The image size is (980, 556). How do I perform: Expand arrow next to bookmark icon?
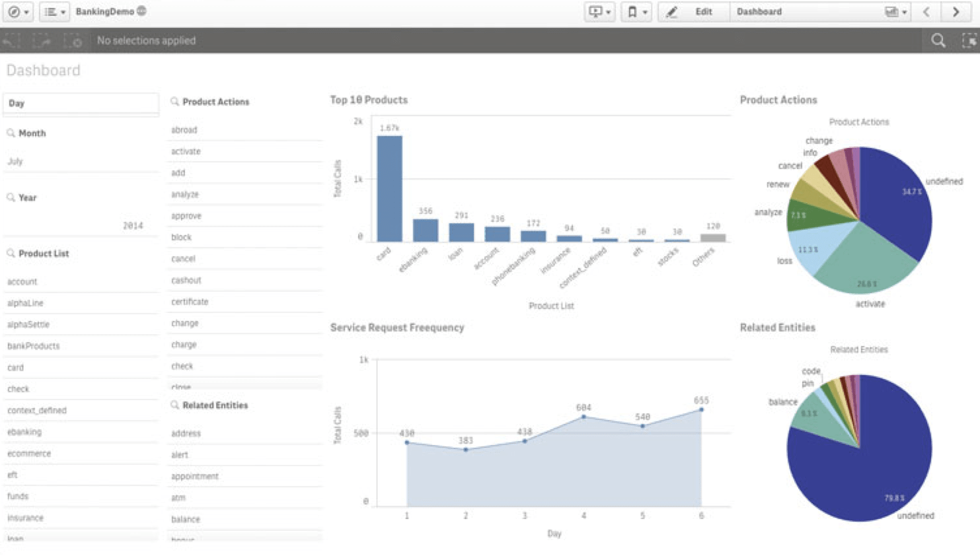(x=645, y=13)
